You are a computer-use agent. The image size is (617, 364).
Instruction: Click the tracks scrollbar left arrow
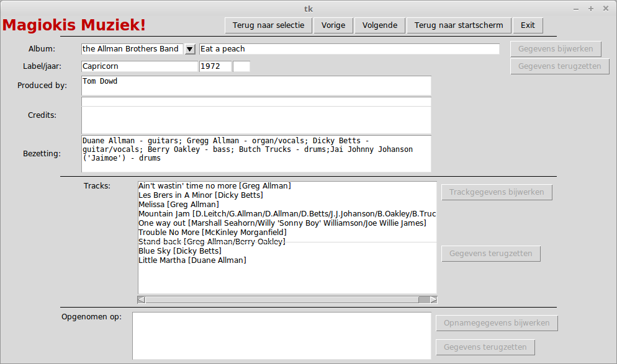pos(142,300)
